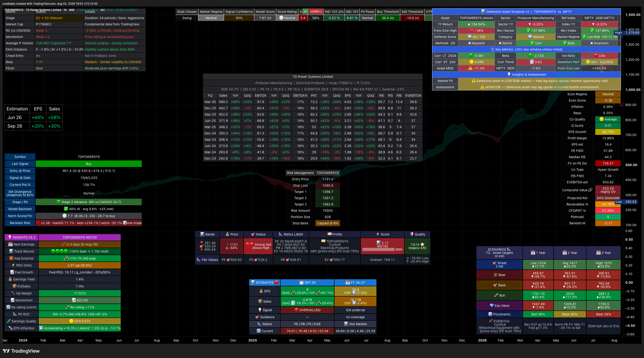Click the lightning icon beside the Score header

(378, 234)
